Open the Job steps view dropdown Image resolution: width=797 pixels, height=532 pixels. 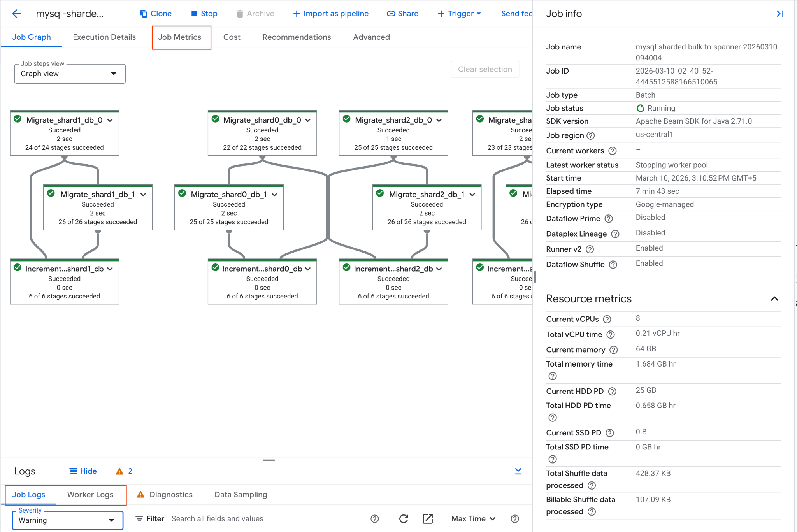[70, 74]
